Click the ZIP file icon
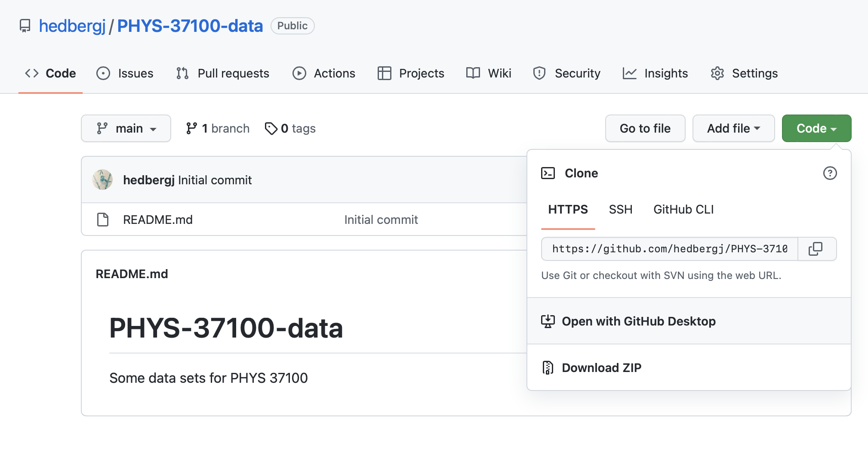Image resolution: width=868 pixels, height=465 pixels. click(x=548, y=368)
